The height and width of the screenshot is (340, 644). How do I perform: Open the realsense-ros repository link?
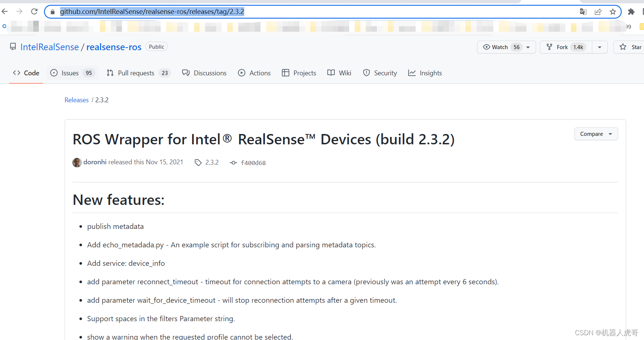114,47
